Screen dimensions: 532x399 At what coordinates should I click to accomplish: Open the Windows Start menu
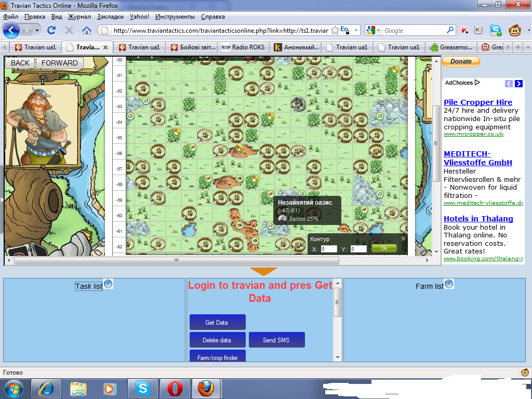tap(14, 389)
